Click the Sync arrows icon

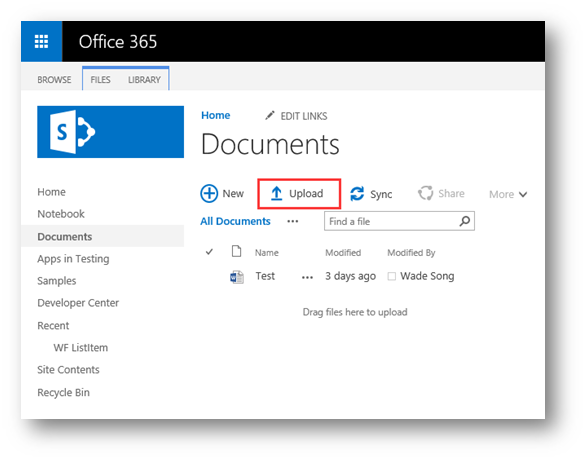pyautogui.click(x=357, y=194)
